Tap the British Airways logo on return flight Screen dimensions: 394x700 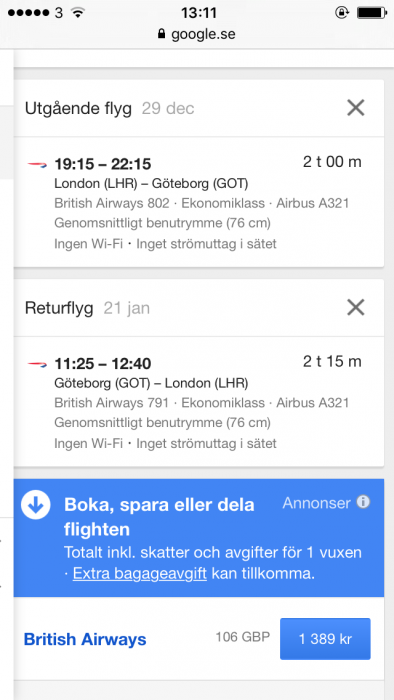[x=37, y=364]
